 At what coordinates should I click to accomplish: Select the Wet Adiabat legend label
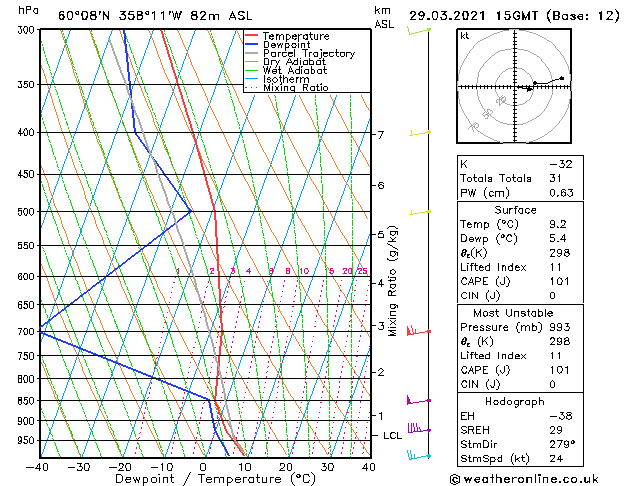[295, 70]
